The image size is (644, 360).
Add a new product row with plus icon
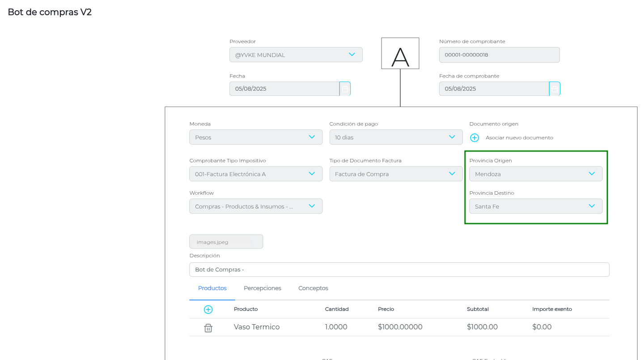[208, 309]
